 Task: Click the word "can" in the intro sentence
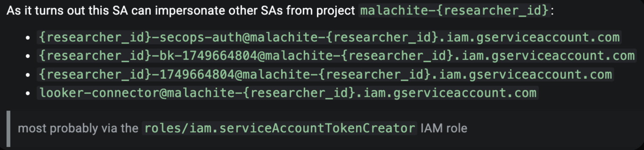141,11
